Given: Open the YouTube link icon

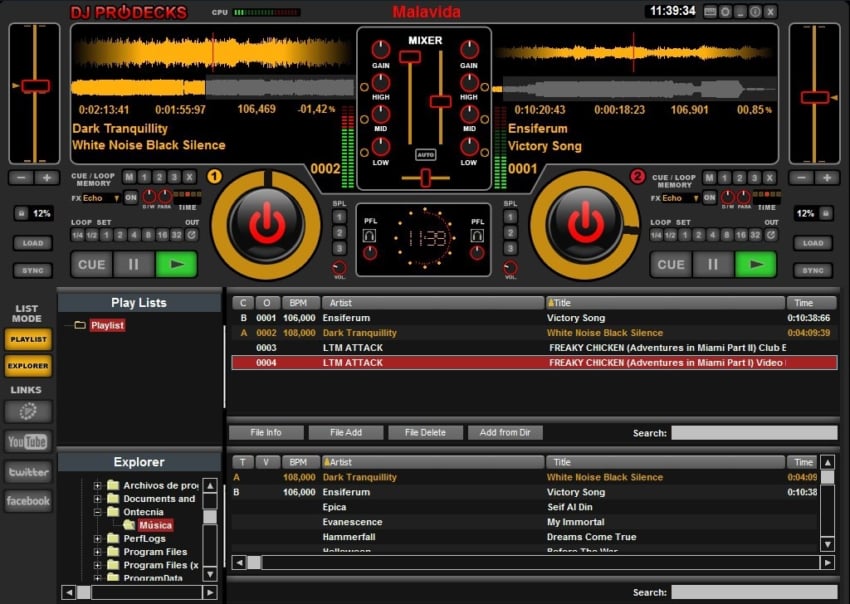Looking at the screenshot, I should pyautogui.click(x=27, y=441).
